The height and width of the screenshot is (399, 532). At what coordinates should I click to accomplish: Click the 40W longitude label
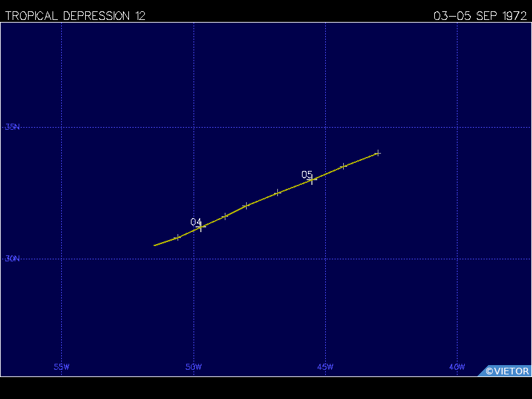[x=457, y=367]
